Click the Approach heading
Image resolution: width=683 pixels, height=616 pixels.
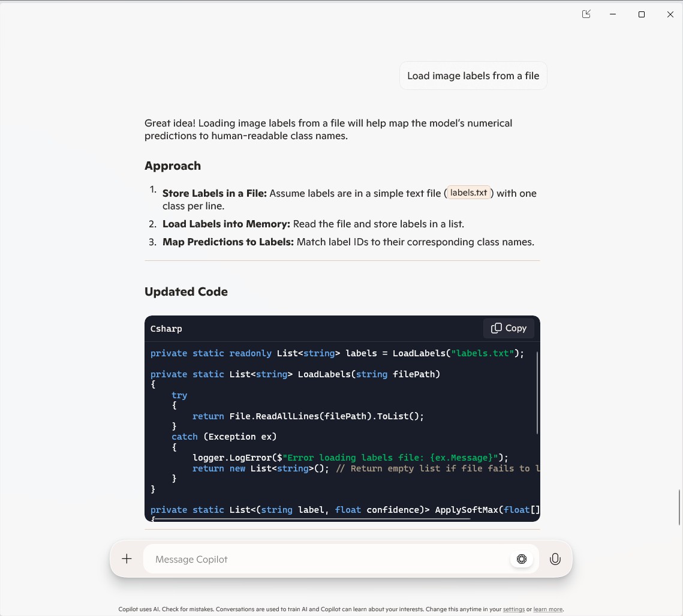[x=173, y=166]
